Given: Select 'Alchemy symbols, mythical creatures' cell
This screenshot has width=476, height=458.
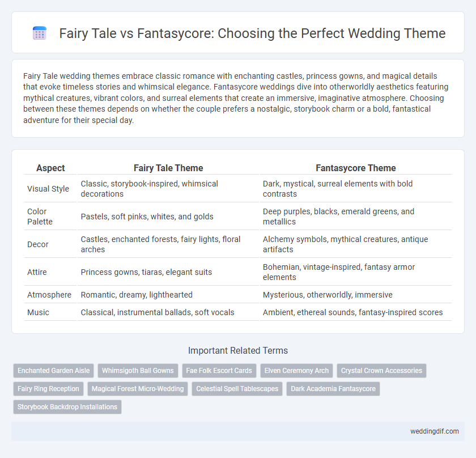Looking at the screenshot, I should (x=355, y=244).
